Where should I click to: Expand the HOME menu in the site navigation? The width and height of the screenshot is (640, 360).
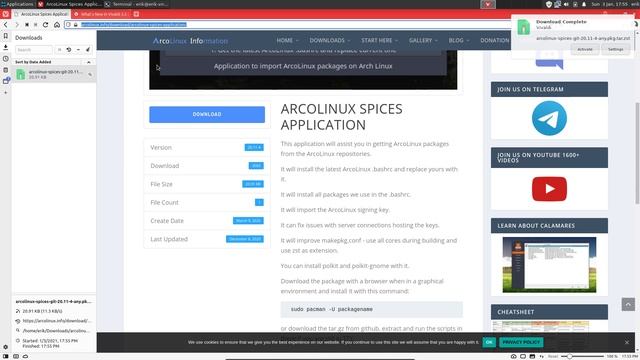click(x=287, y=40)
